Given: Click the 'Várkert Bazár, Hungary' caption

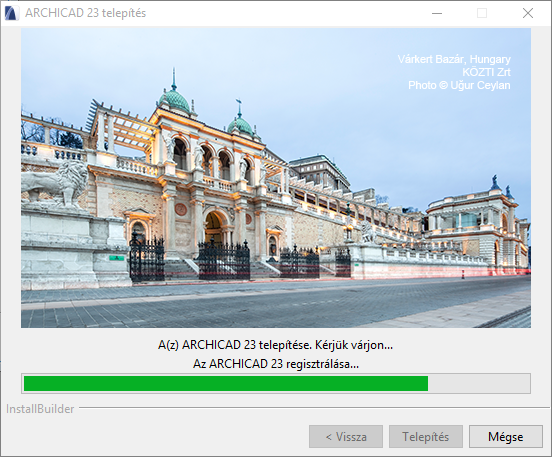Looking at the screenshot, I should pos(454,59).
